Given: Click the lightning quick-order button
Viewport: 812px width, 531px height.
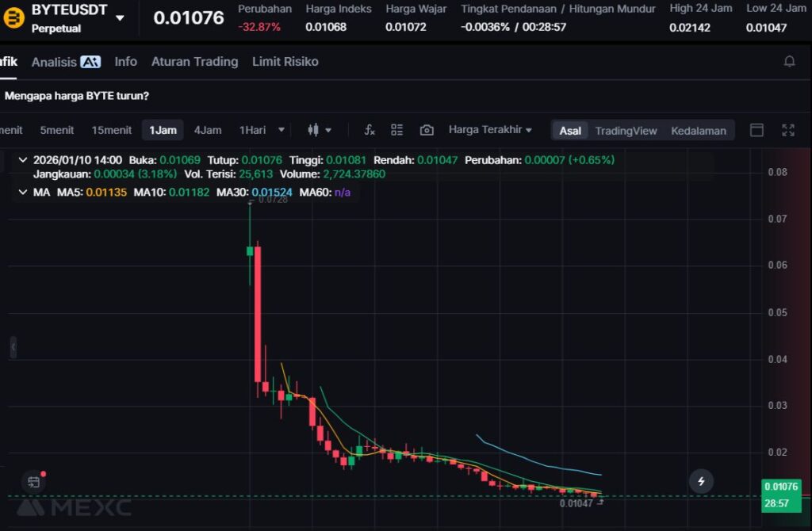Looking at the screenshot, I should coord(700,480).
